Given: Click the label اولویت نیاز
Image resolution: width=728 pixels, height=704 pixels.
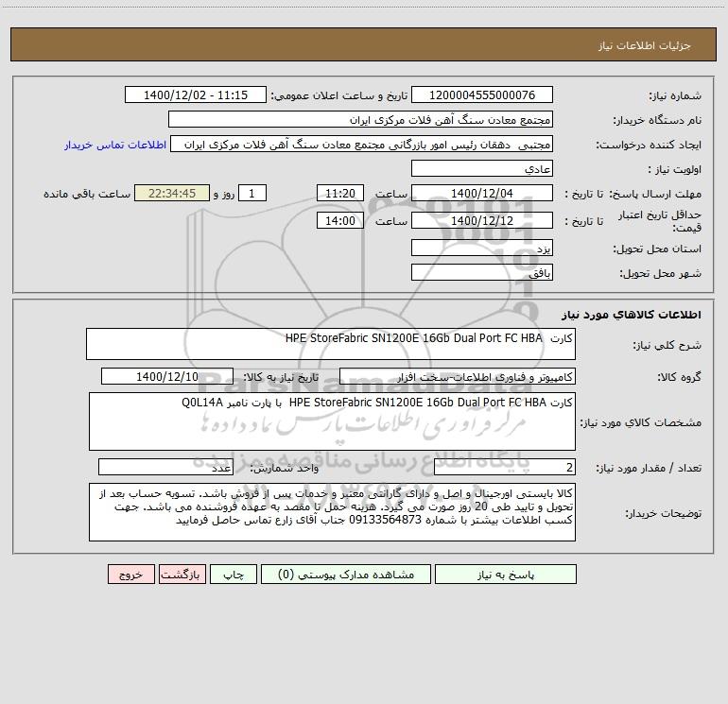Looking at the screenshot, I should click(675, 169).
